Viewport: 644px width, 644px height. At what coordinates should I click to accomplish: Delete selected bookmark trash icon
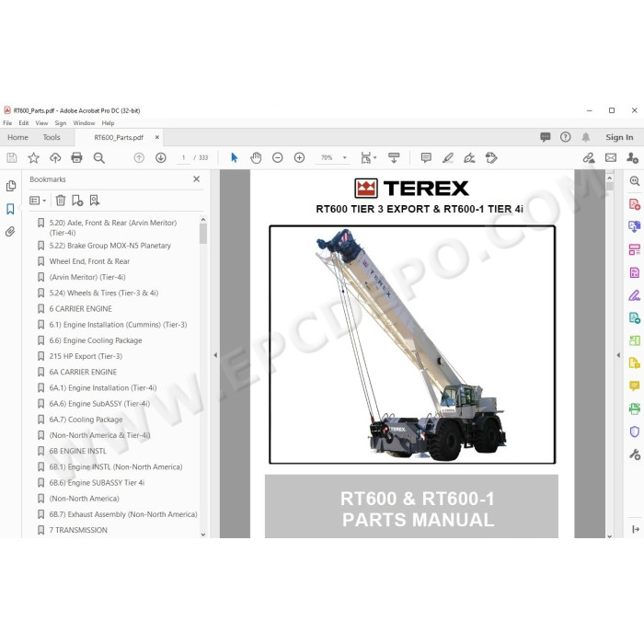click(61, 201)
